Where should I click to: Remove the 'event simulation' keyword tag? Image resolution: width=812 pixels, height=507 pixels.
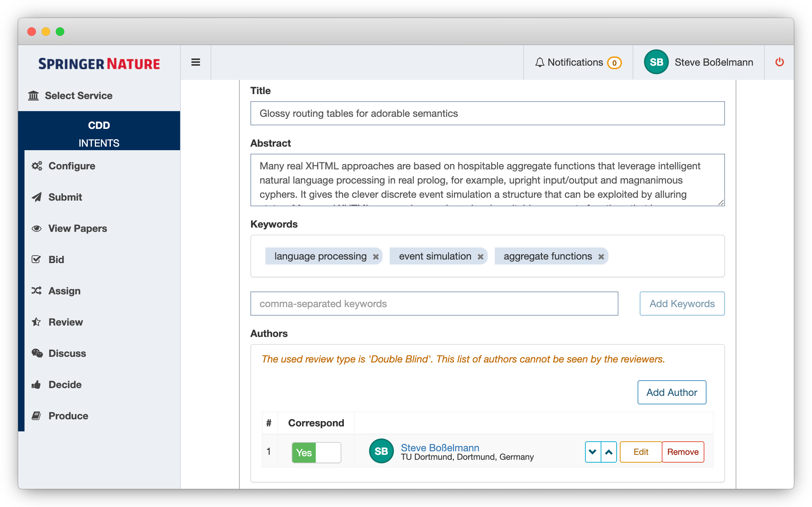[480, 257]
